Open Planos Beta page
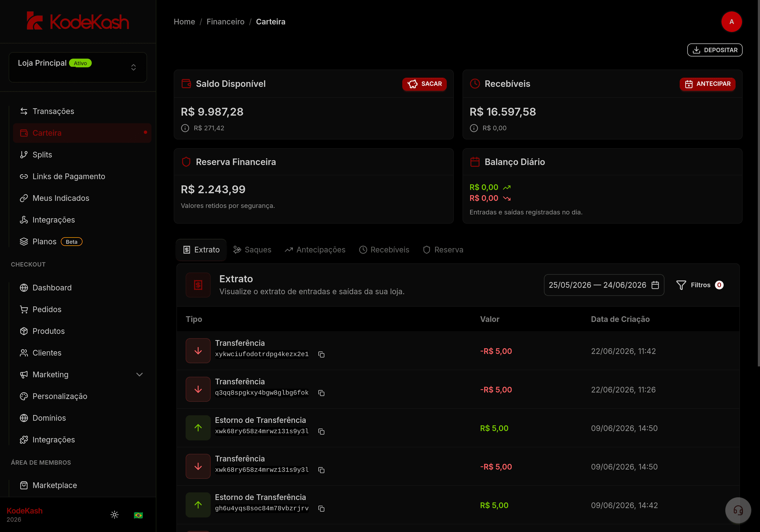This screenshot has height=532, width=760. point(82,241)
